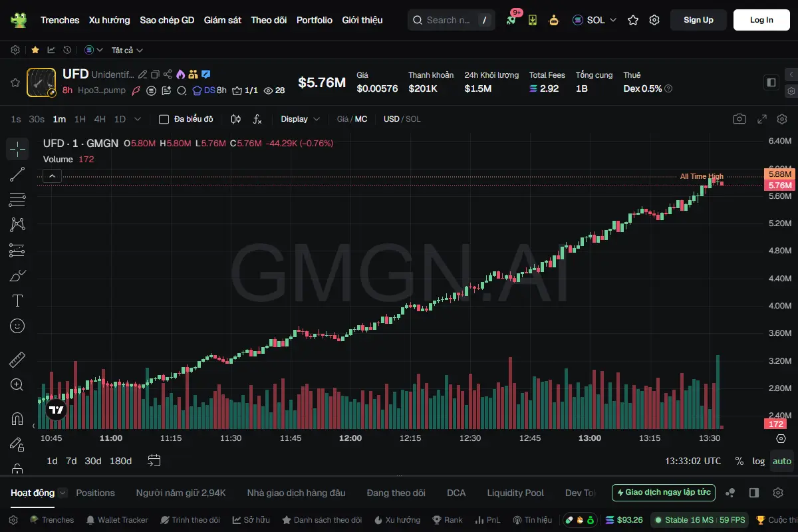The width and height of the screenshot is (798, 532).
Task: Open the forecasting and measurement tools
Action: (17, 250)
